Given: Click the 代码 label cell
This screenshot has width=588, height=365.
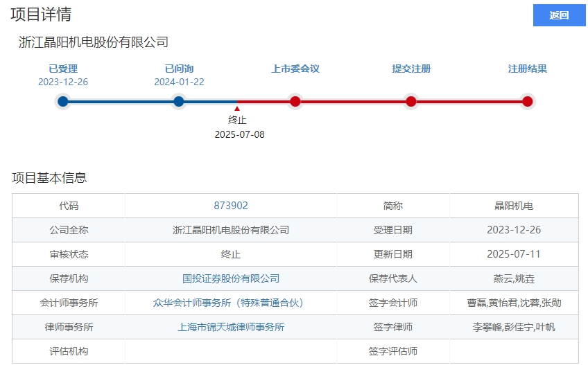Looking at the screenshot, I should tap(69, 206).
